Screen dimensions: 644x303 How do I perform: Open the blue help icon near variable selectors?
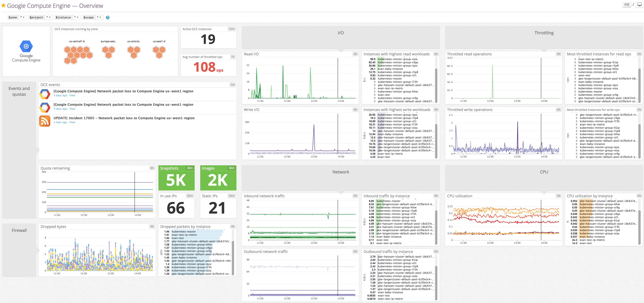107,17
